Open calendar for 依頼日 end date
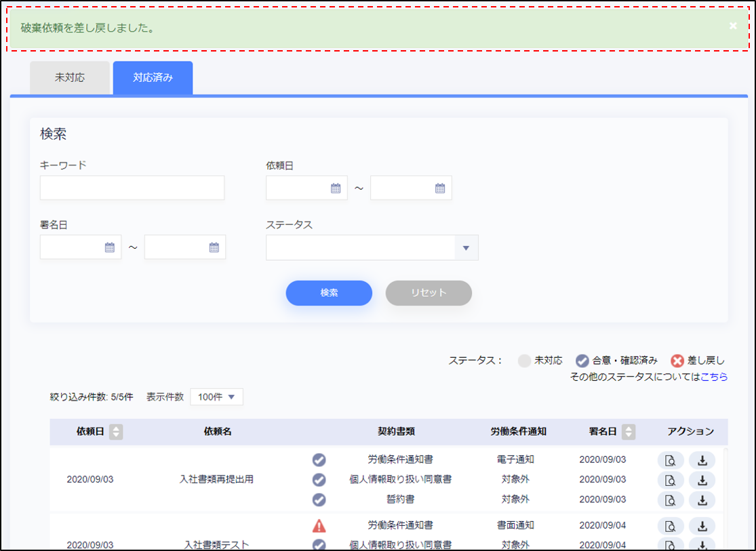The height and width of the screenshot is (551, 756). click(439, 188)
